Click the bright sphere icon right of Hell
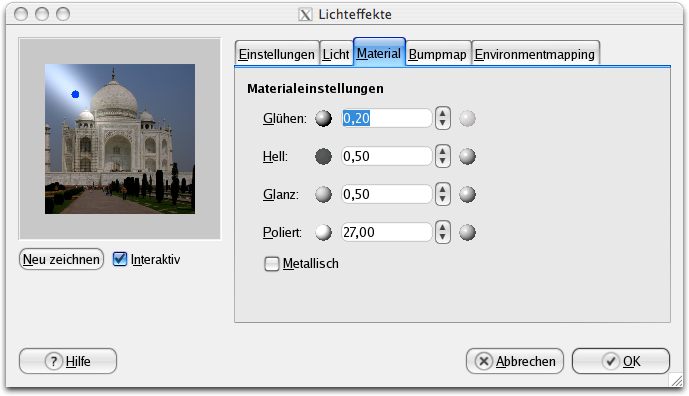This screenshot has width=689, height=396. click(467, 156)
